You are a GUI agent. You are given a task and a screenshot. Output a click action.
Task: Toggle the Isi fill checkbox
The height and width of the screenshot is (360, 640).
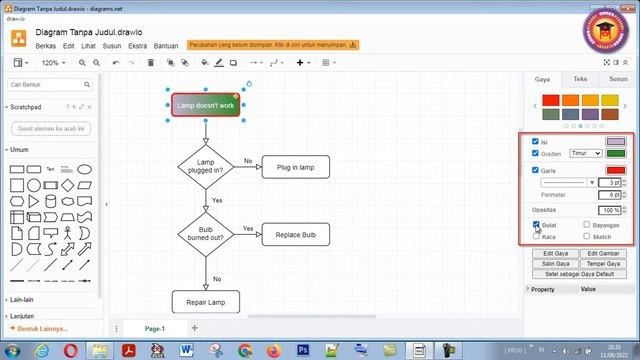click(x=535, y=141)
